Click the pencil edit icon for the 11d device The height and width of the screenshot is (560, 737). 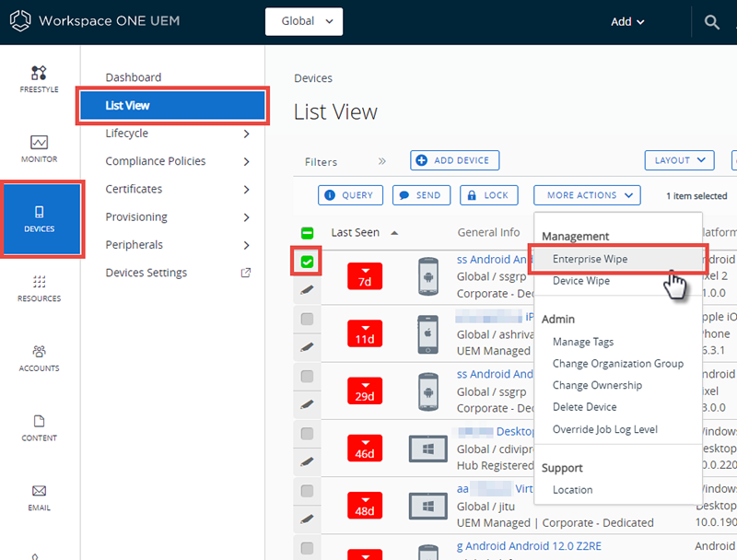[307, 347]
